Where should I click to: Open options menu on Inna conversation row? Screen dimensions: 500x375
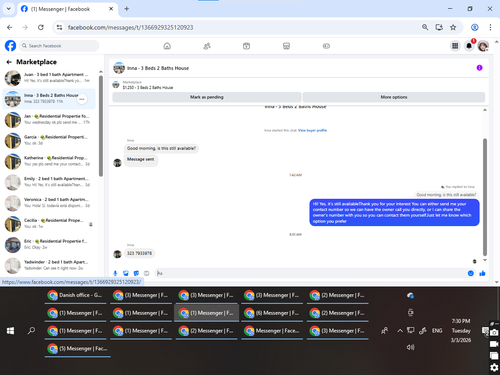pyautogui.click(x=82, y=99)
